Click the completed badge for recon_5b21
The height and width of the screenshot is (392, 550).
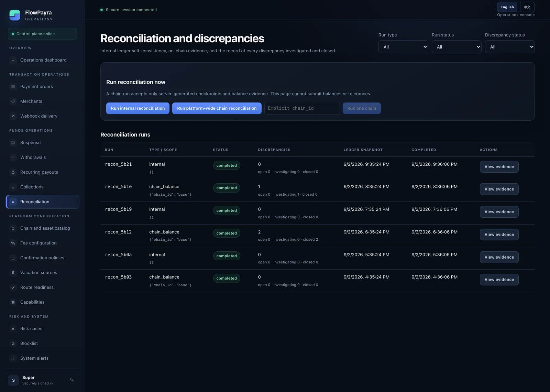click(227, 165)
